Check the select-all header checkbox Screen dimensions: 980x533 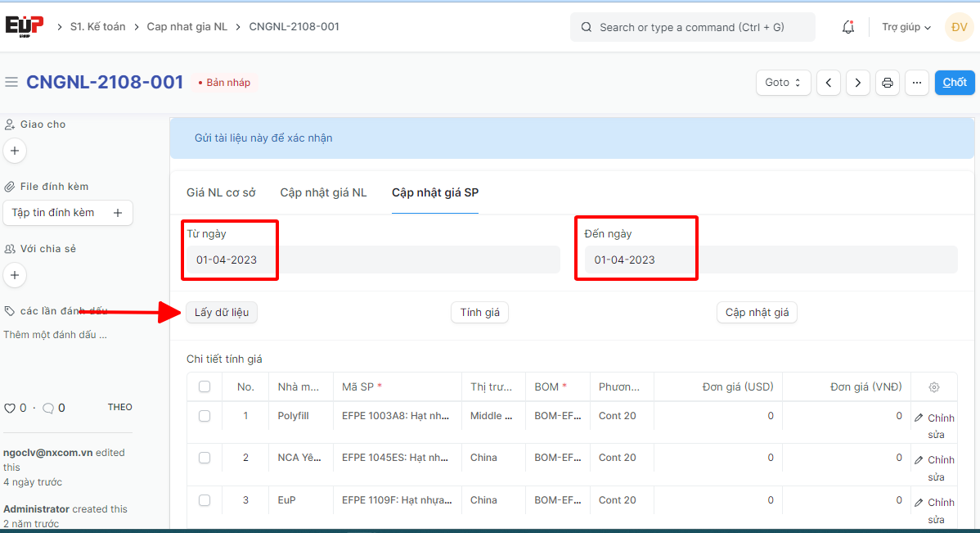pyautogui.click(x=205, y=387)
